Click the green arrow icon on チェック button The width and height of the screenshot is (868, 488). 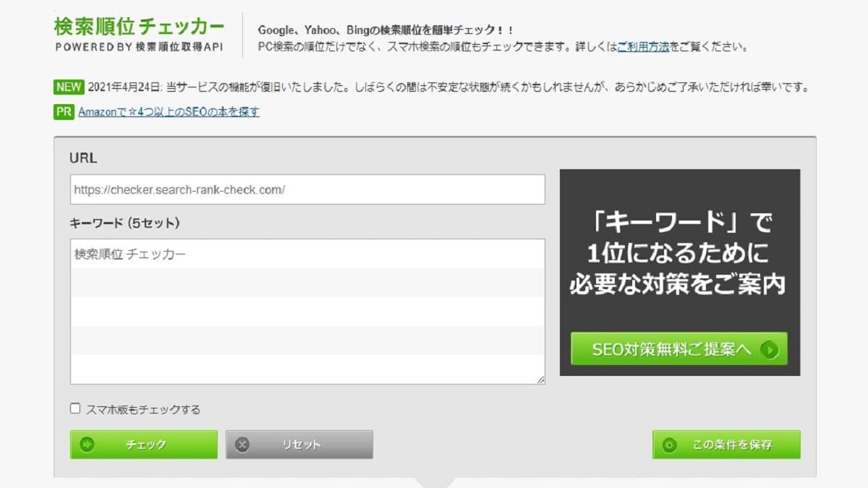click(88, 445)
